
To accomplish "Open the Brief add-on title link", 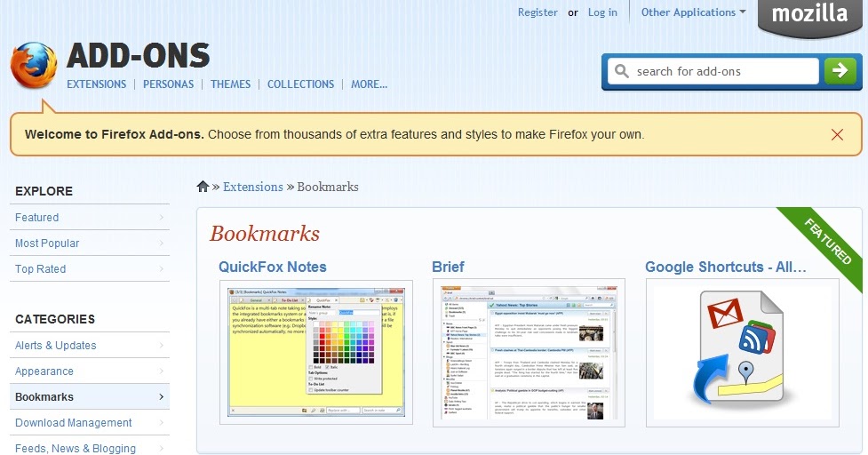I will click(448, 267).
